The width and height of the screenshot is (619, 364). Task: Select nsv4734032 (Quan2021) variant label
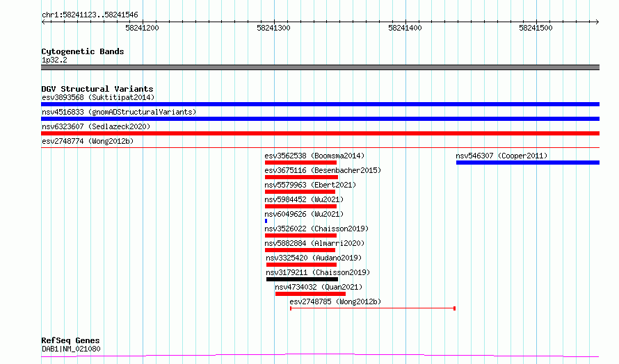click(319, 287)
